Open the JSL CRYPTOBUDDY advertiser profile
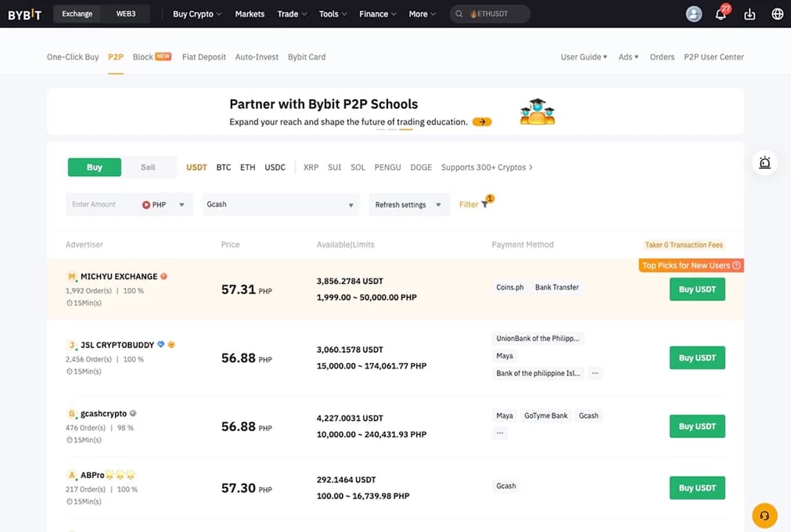This screenshot has width=791, height=532. point(116,345)
